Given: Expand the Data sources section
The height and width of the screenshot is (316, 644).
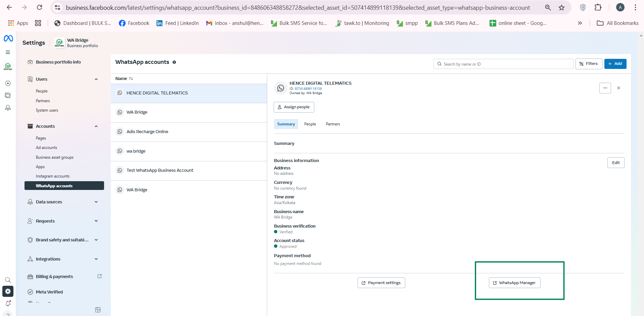Looking at the screenshot, I should 96,202.
